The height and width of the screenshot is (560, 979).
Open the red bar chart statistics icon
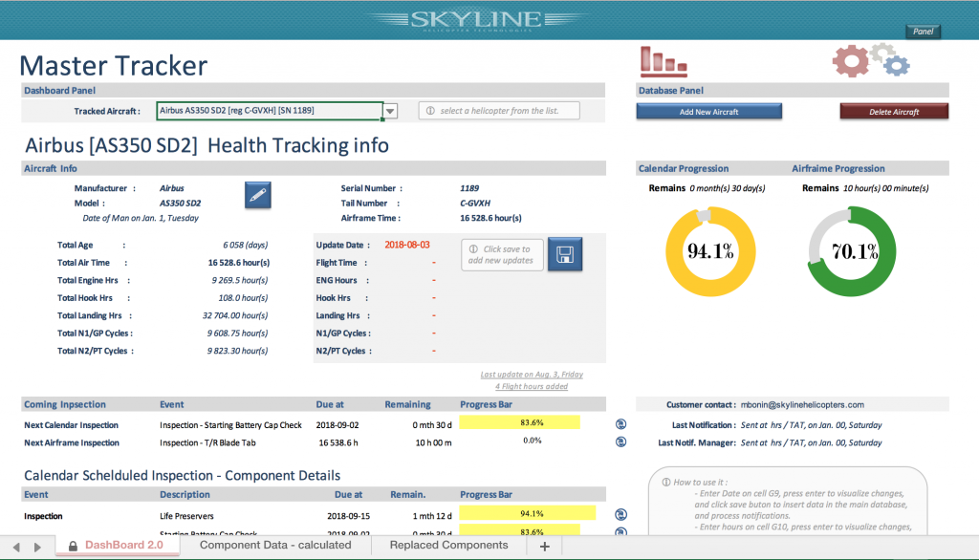[x=664, y=61]
